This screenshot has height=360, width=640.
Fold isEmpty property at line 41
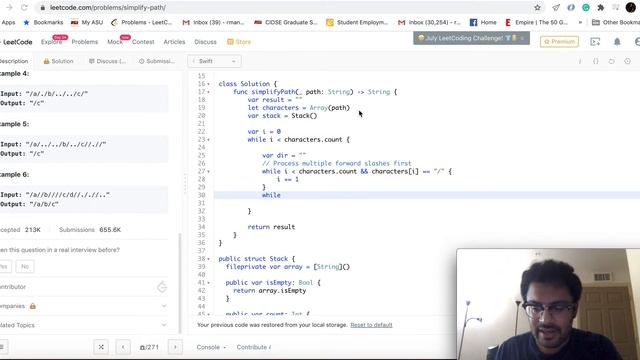coord(209,282)
